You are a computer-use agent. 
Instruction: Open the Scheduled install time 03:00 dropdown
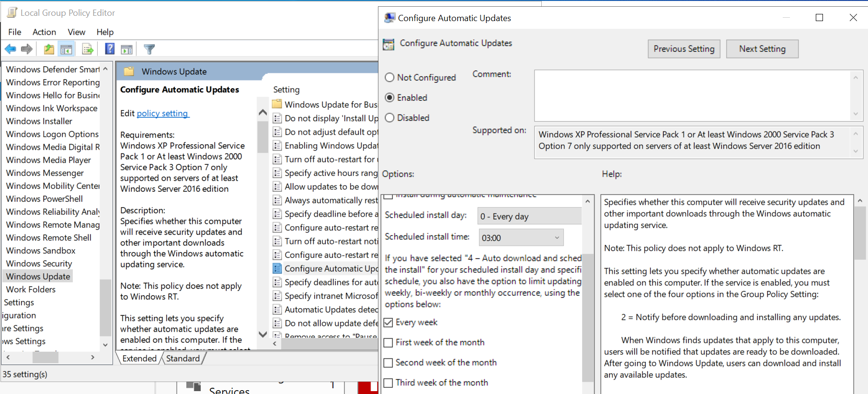pos(521,238)
